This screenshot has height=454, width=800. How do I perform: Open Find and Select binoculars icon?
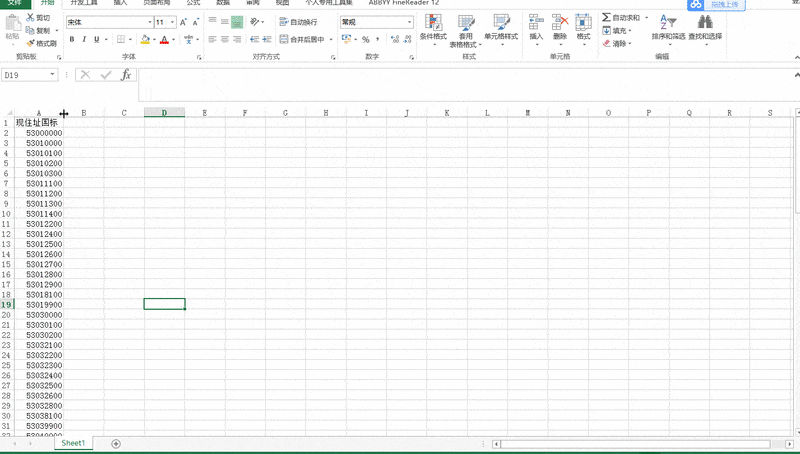point(705,22)
